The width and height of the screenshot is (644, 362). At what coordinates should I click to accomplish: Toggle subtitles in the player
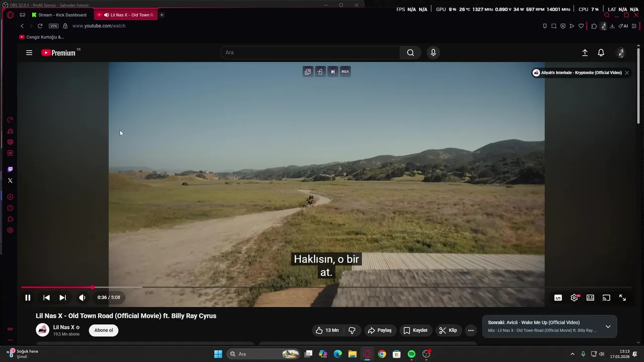(558, 298)
